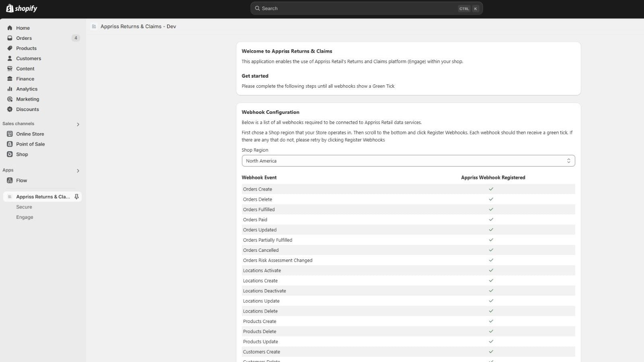Viewport: 644px width, 362px height.
Task: Click the Search input field
Action: [x=366, y=8]
